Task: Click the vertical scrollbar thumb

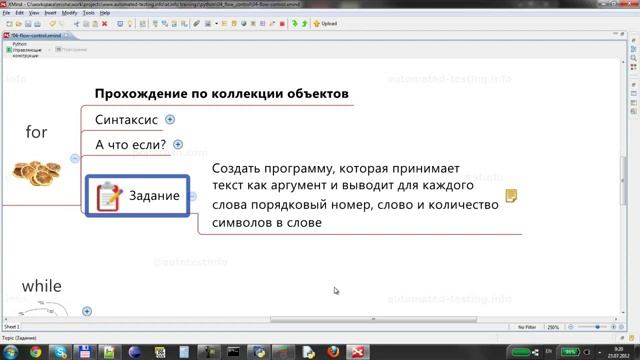Action: point(623,180)
